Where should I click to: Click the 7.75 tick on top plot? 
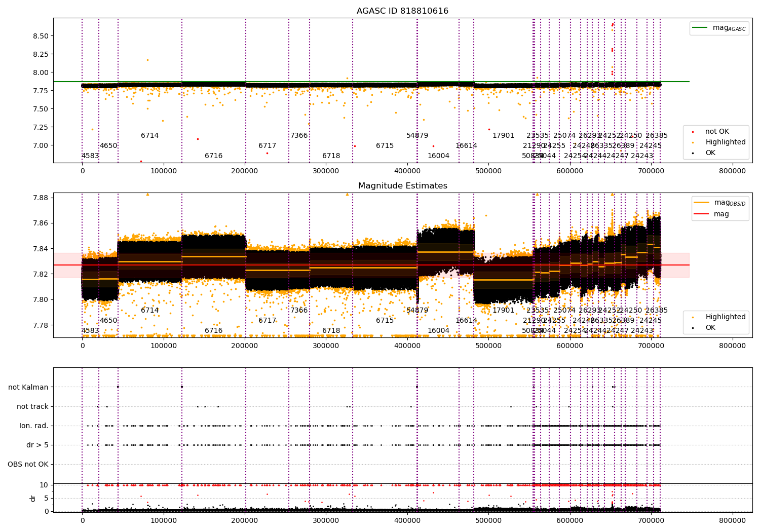(x=41, y=91)
